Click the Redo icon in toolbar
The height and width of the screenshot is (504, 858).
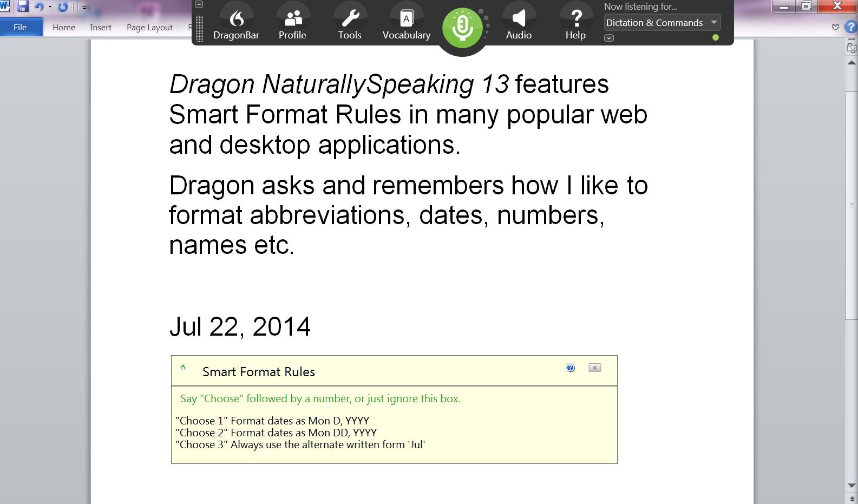click(63, 7)
